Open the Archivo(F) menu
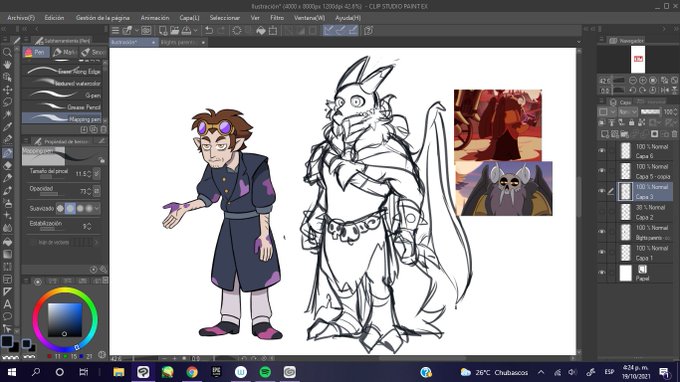 tap(21, 18)
